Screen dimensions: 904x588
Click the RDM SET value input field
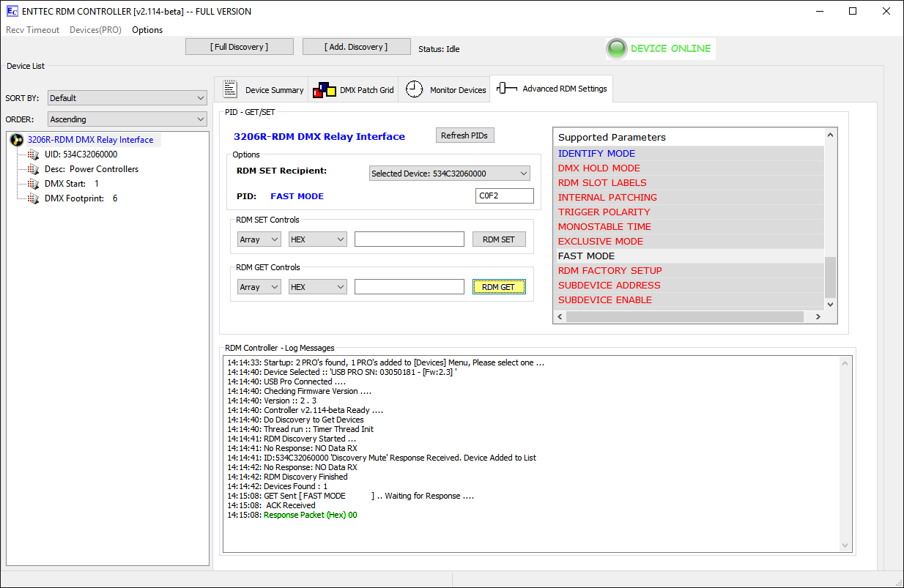tap(409, 239)
